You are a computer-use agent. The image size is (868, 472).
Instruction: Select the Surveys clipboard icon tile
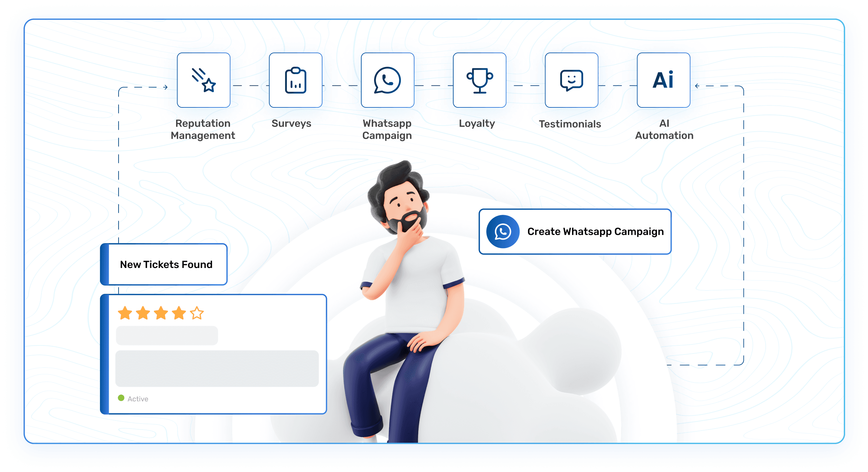pyautogui.click(x=296, y=80)
